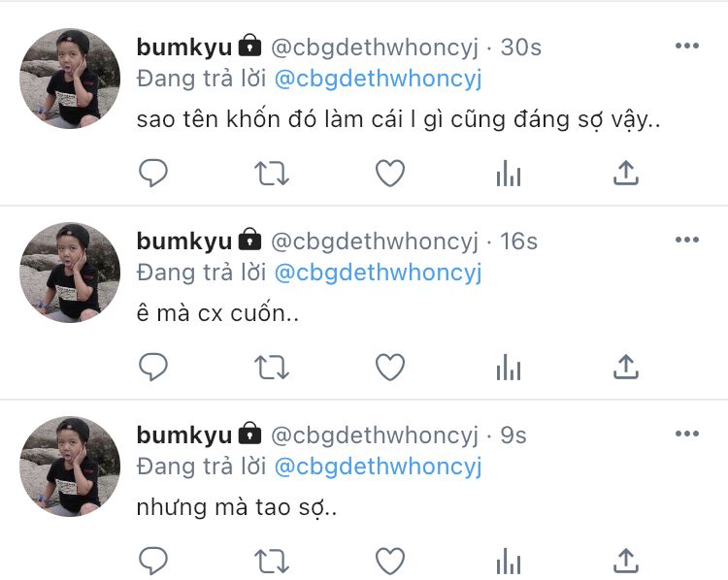Like the 'ê mà cx cuốn' tweet
Screen dimensions: 728x580
click(x=390, y=367)
